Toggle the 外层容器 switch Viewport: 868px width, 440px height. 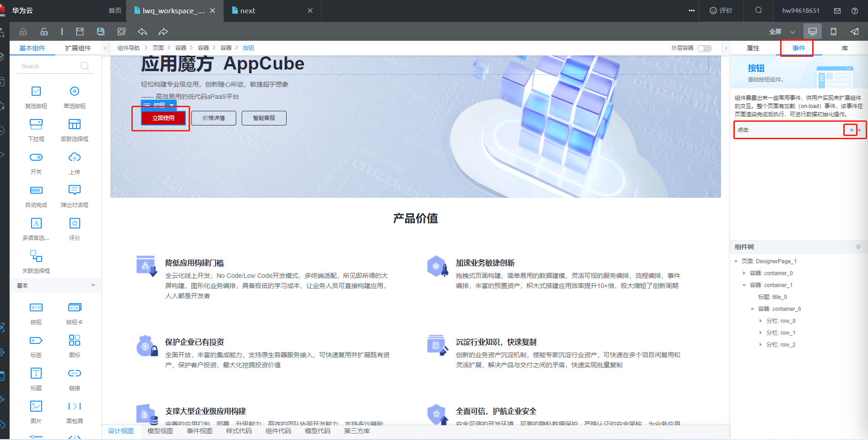click(705, 48)
